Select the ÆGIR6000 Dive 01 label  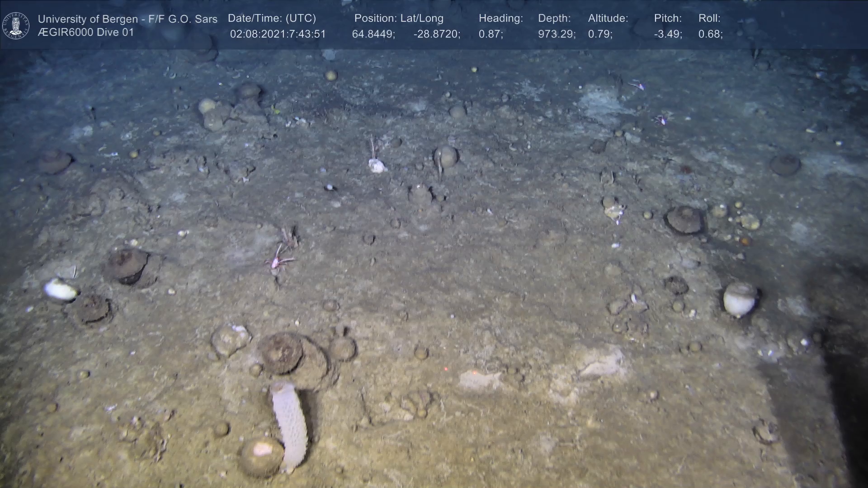coord(86,33)
